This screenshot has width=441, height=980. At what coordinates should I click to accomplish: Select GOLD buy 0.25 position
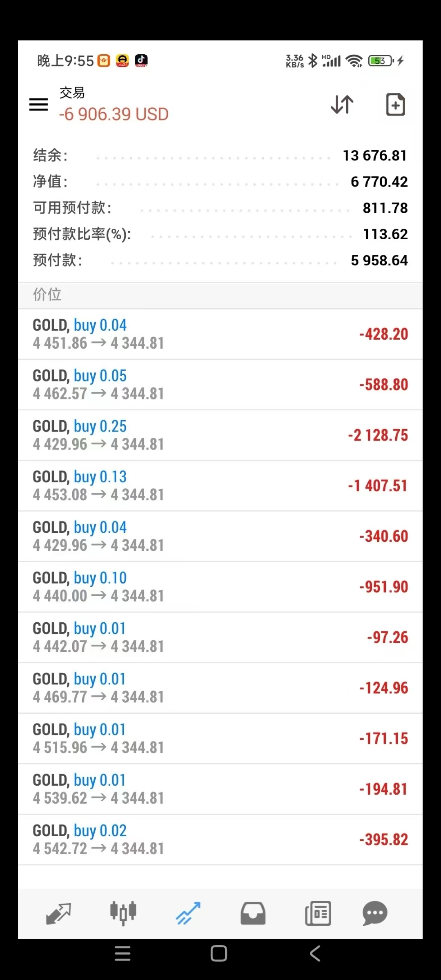coord(220,435)
